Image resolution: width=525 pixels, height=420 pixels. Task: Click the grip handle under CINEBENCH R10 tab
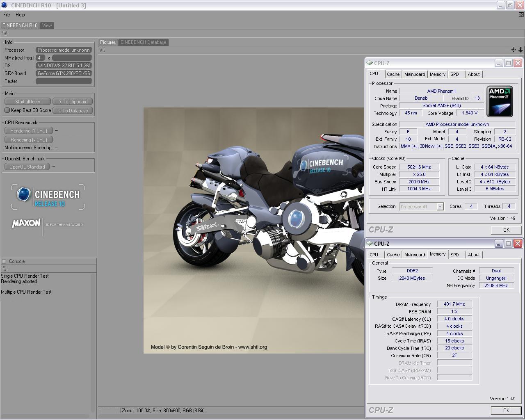coord(5,33)
